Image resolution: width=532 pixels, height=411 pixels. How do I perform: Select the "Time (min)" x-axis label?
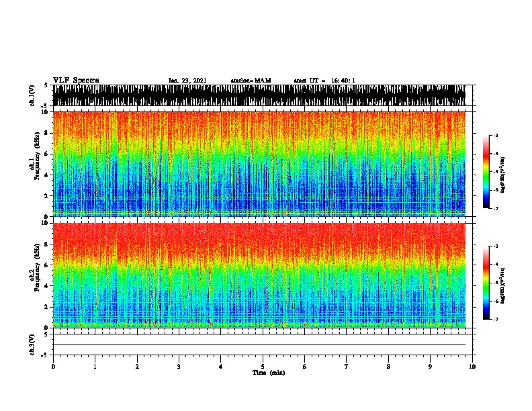(x=269, y=373)
